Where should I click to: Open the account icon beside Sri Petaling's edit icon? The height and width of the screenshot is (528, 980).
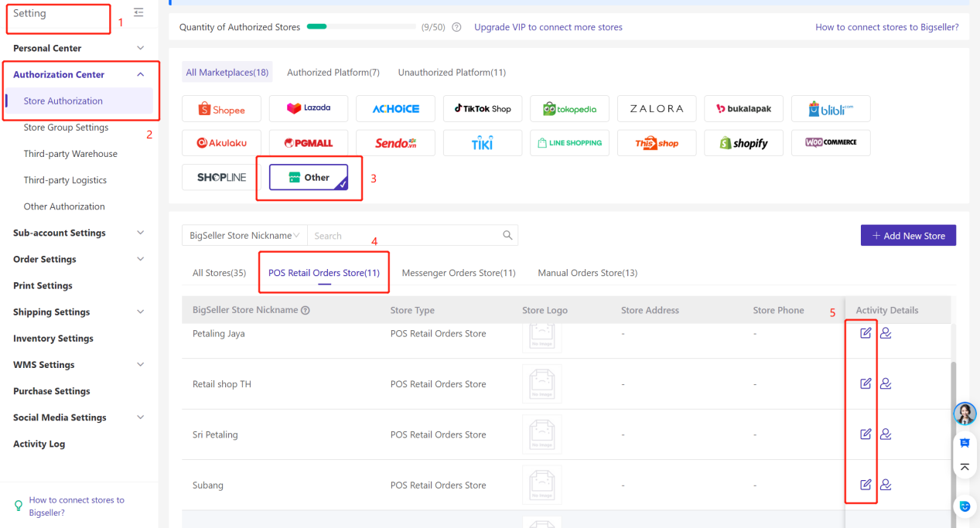click(x=886, y=434)
